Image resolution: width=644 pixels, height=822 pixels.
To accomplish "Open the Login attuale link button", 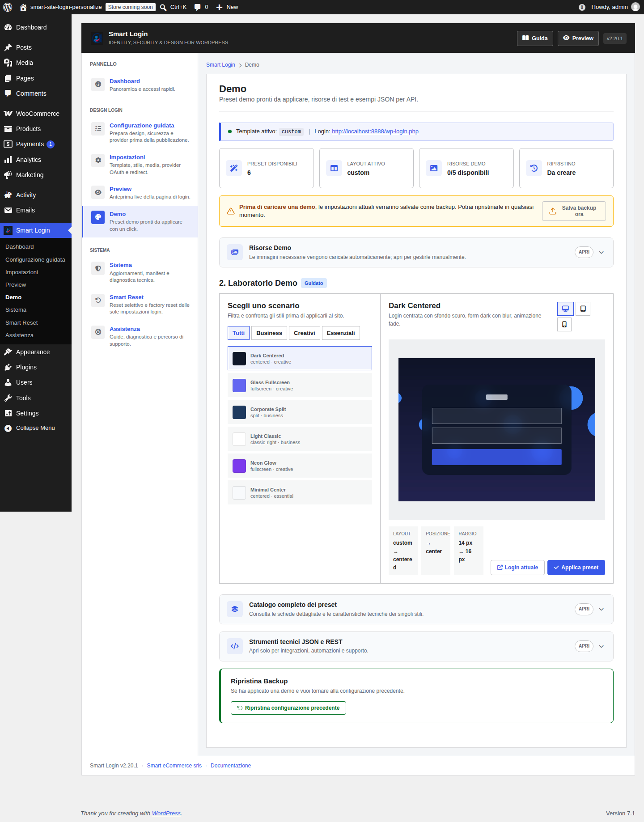I will click(x=517, y=568).
